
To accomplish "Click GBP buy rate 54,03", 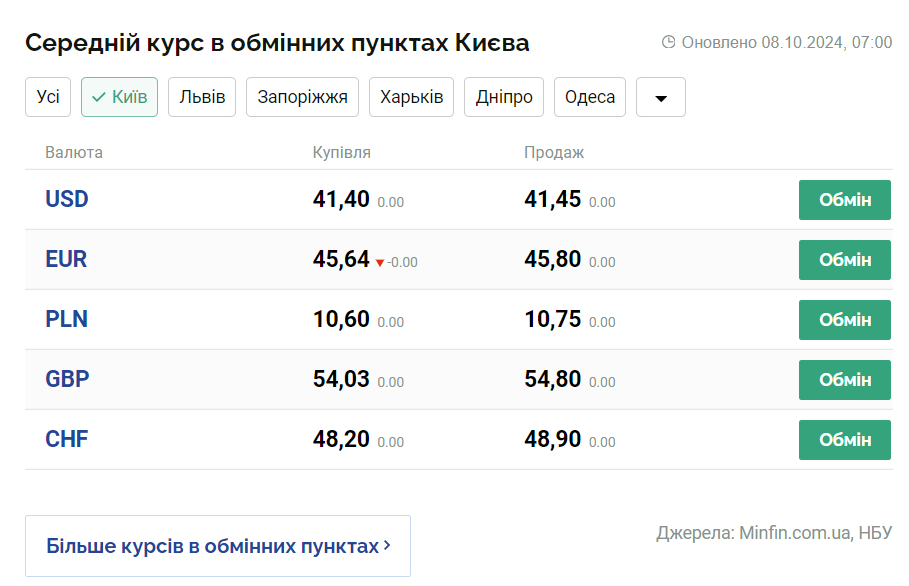I will pyautogui.click(x=341, y=379).
